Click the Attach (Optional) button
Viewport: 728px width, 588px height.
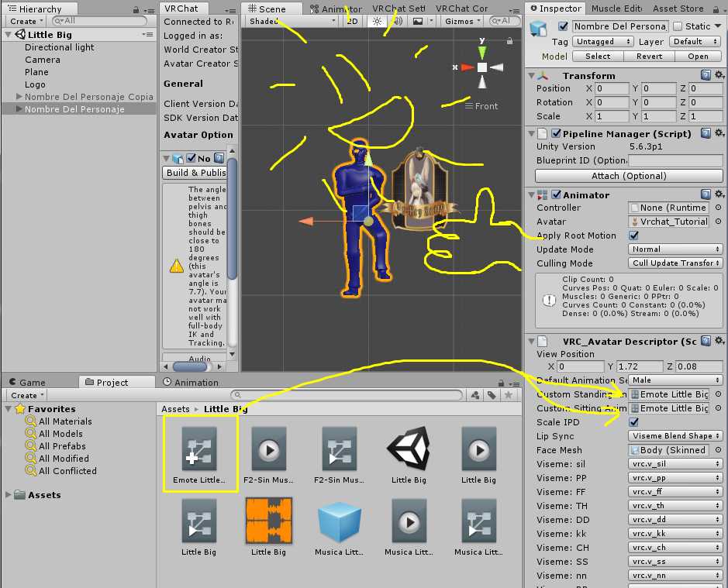tap(628, 176)
